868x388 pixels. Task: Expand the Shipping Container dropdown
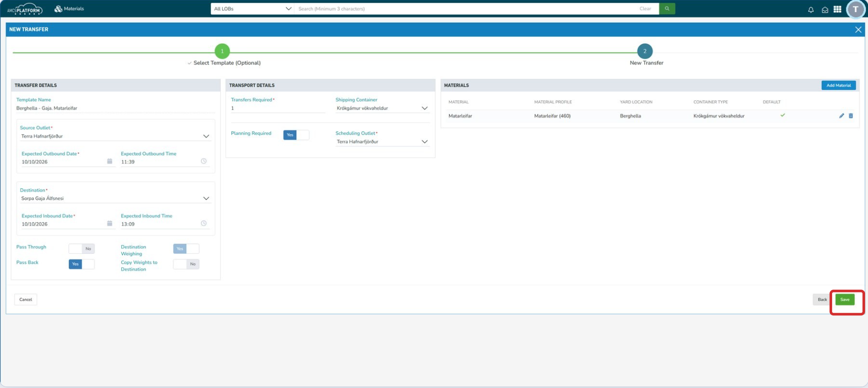[425, 108]
